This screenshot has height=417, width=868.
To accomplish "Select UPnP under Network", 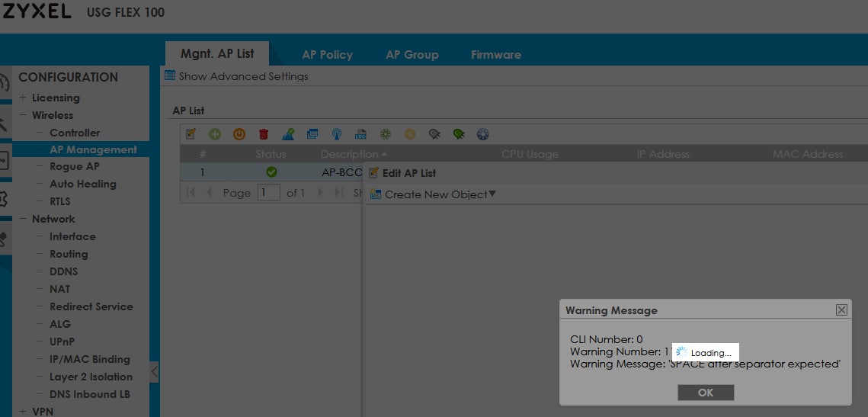I will [62, 342].
